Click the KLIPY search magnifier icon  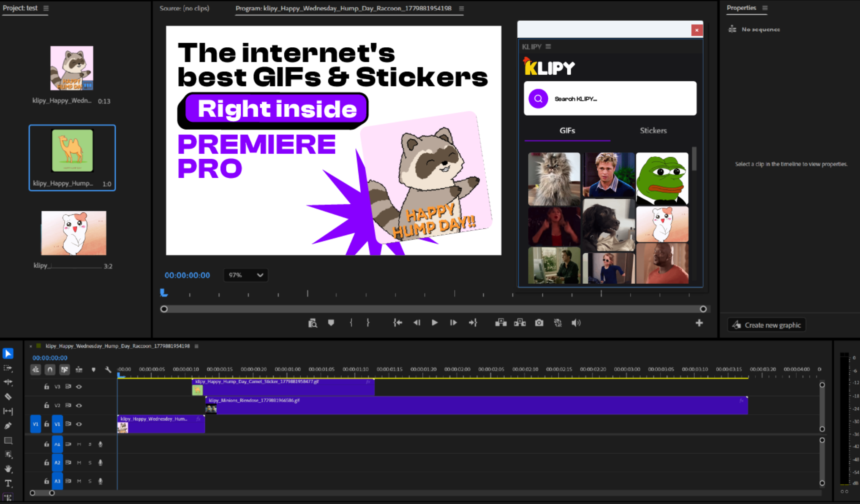(x=538, y=99)
